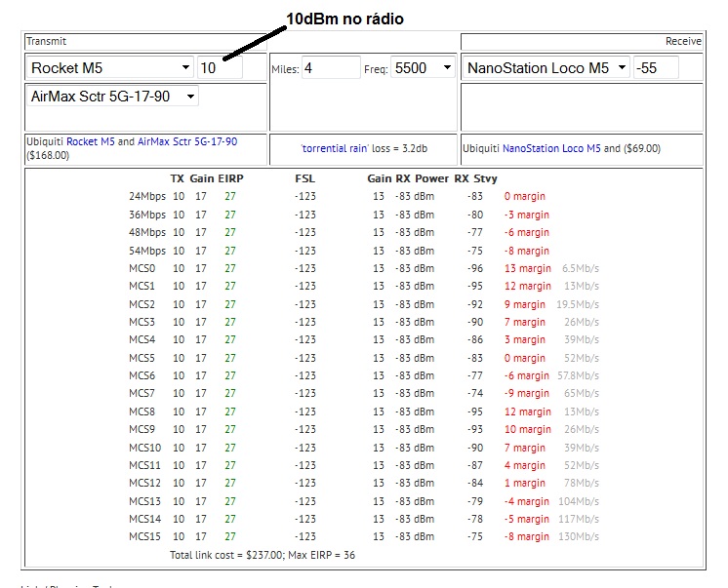This screenshot has height=588, width=728.
Task: Click the '13 margin' value for MCS0
Action: (527, 269)
